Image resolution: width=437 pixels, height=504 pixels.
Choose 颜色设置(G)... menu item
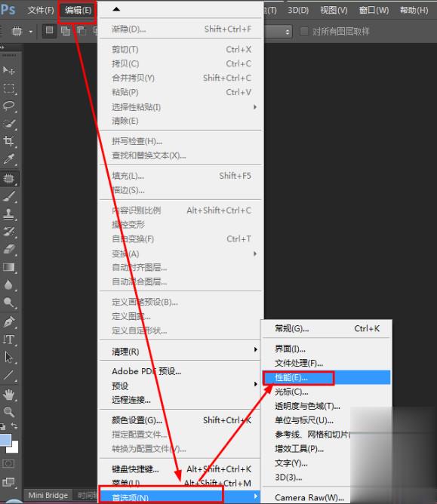coord(180,420)
